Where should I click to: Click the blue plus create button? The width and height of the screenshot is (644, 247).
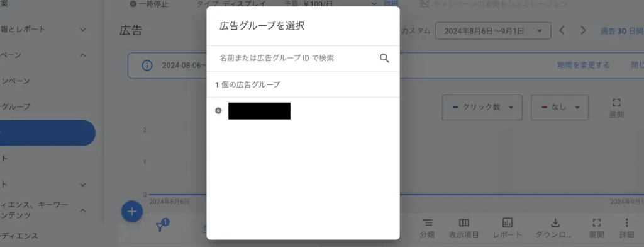coord(132,212)
